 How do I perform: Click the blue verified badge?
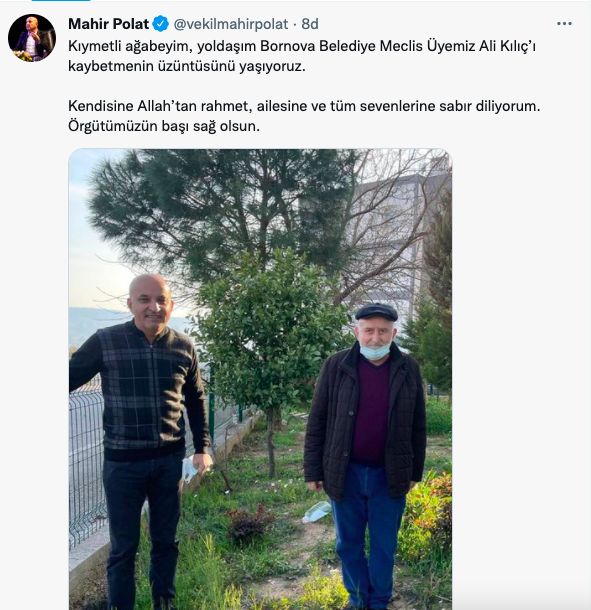click(160, 24)
